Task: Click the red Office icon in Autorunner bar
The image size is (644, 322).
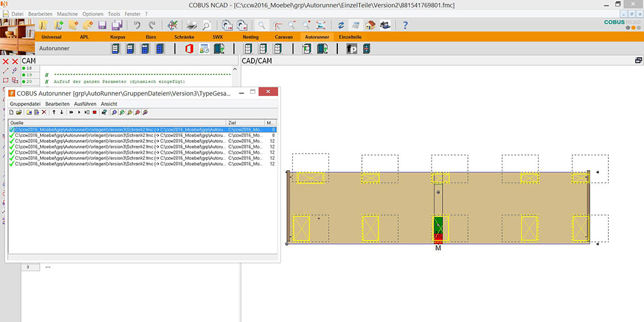Action: point(189,49)
